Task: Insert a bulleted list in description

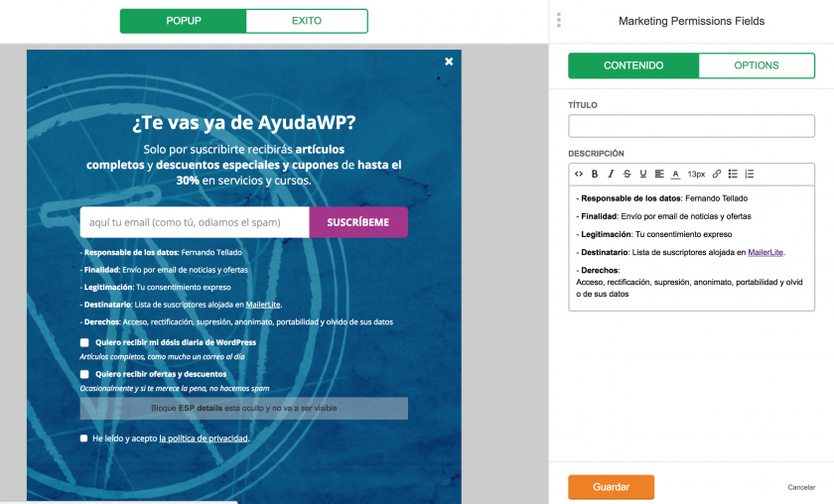Action: (x=733, y=174)
